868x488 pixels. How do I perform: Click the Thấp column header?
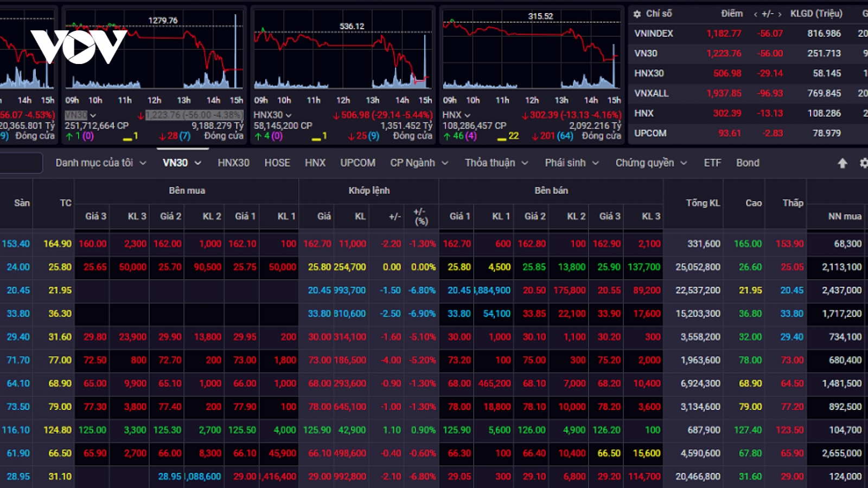pyautogui.click(x=793, y=203)
